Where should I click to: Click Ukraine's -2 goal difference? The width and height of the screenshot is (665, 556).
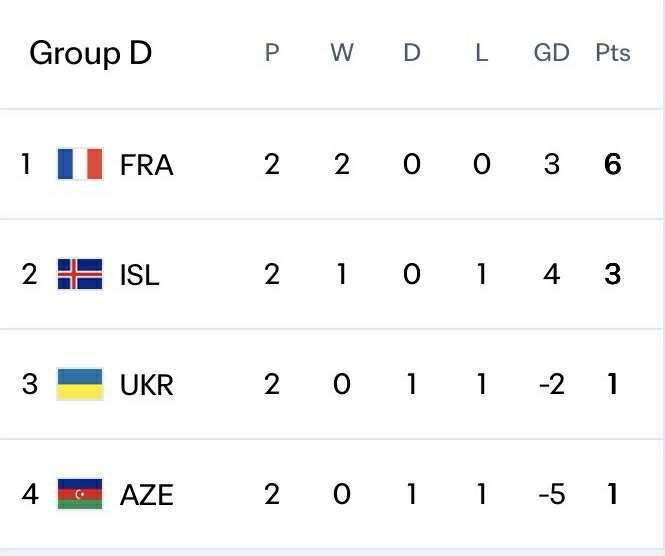click(x=551, y=384)
